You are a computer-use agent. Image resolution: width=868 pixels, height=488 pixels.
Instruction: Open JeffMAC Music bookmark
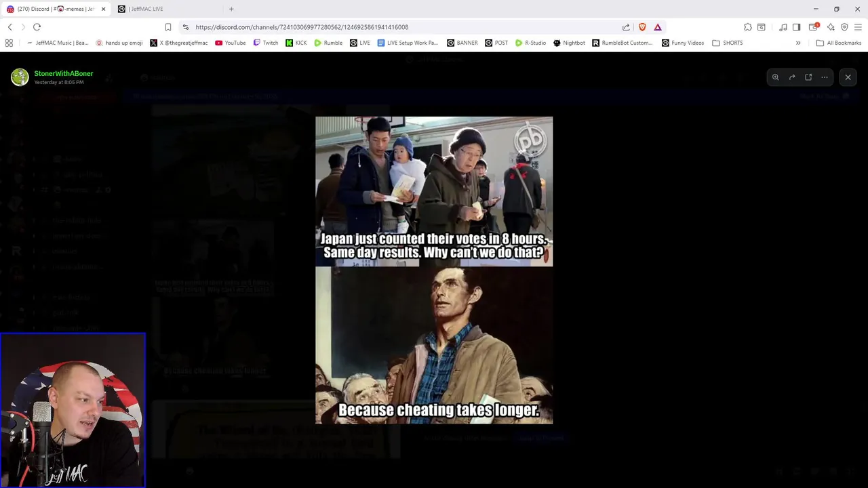[58, 43]
